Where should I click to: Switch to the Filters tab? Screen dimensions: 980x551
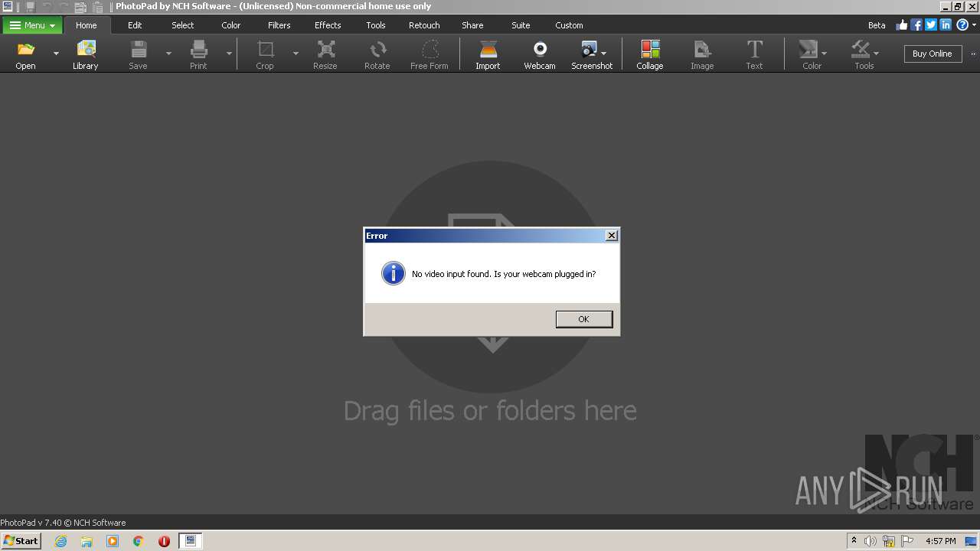279,25
